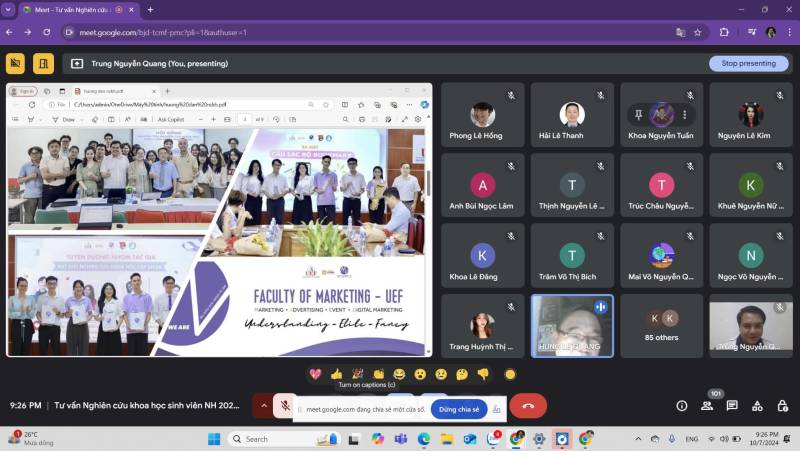
Task: Send the thumbs down emoji reaction
Action: tap(483, 374)
